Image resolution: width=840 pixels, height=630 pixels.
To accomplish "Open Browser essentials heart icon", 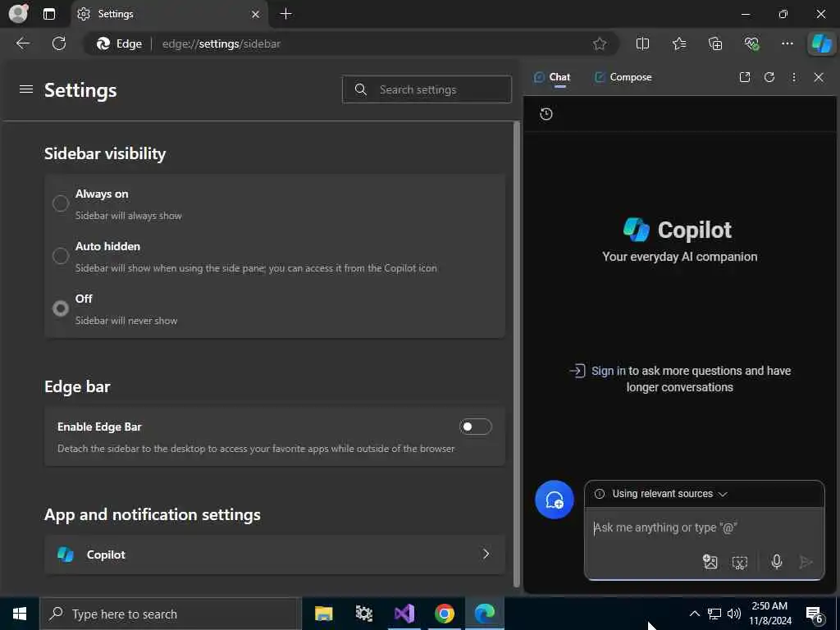I will 751,43.
